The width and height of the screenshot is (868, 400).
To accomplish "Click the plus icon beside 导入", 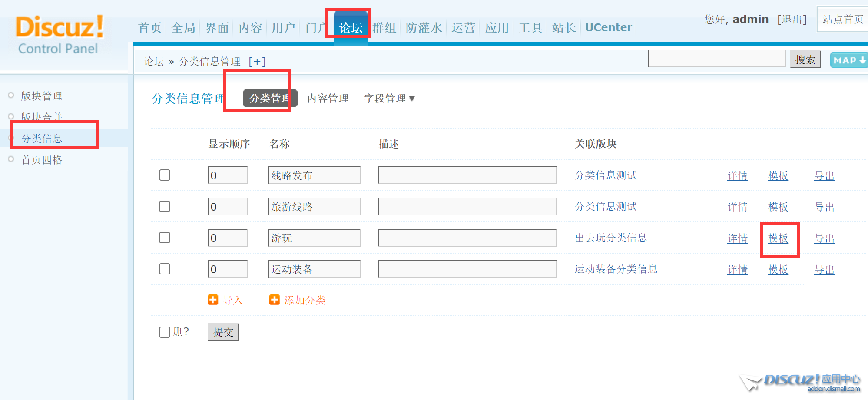I will (213, 300).
